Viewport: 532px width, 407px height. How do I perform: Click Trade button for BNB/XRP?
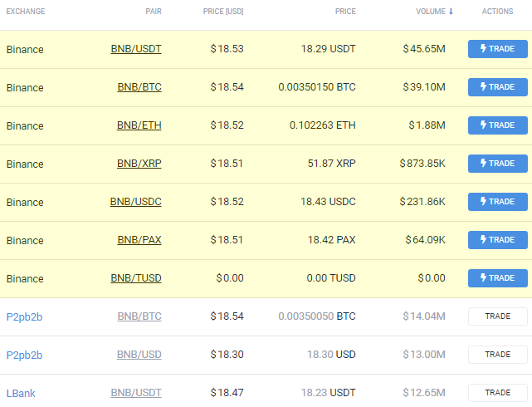tap(498, 164)
